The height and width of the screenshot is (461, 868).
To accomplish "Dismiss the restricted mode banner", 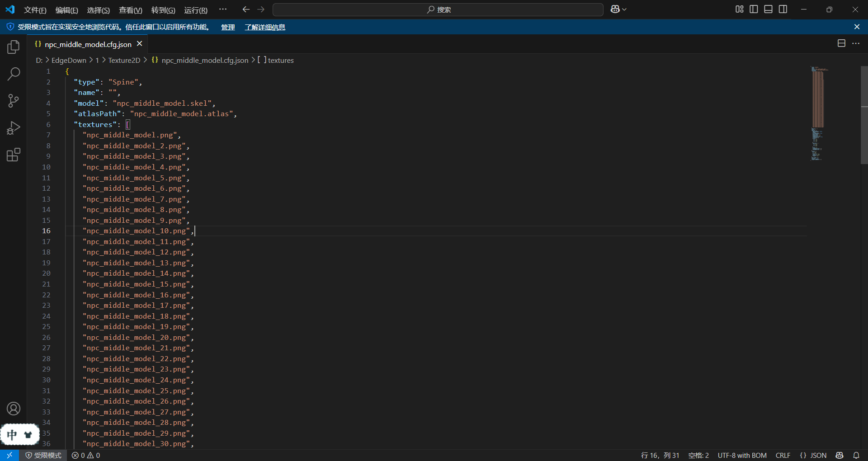I will pyautogui.click(x=857, y=27).
